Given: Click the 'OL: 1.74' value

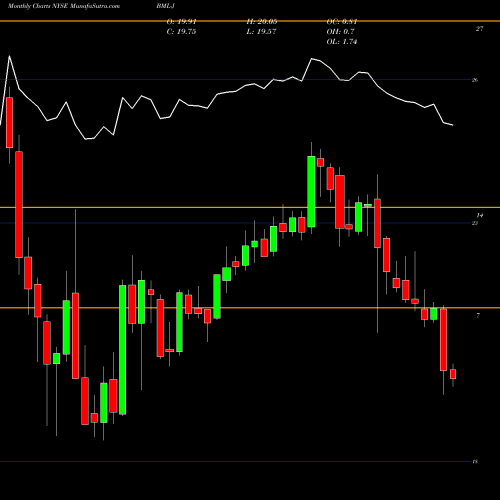Looking at the screenshot, I should coord(342,42).
